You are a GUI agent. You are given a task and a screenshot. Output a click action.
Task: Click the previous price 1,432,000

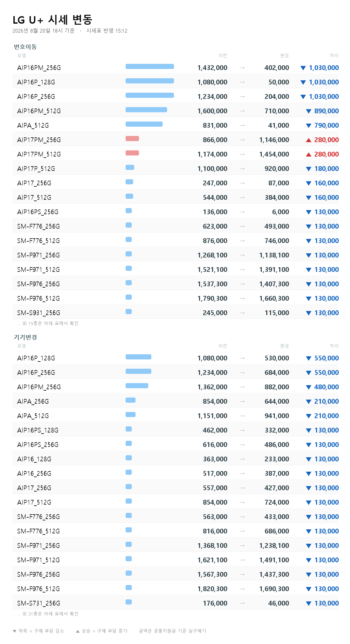pos(212,68)
